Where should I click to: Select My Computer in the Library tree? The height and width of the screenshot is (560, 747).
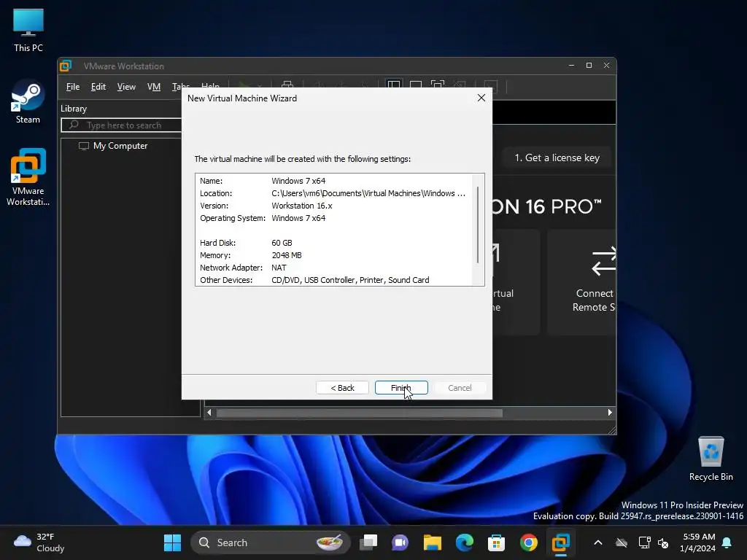[x=113, y=146]
